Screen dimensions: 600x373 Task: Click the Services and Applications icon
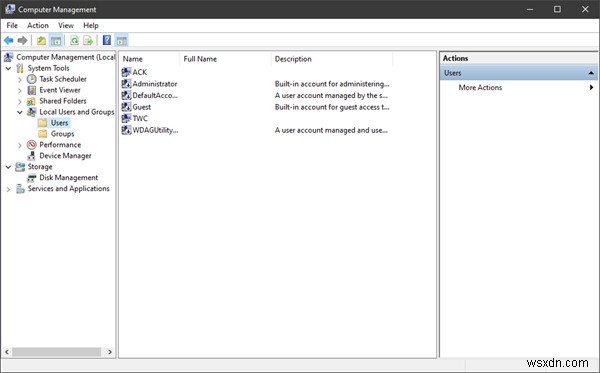click(x=20, y=189)
